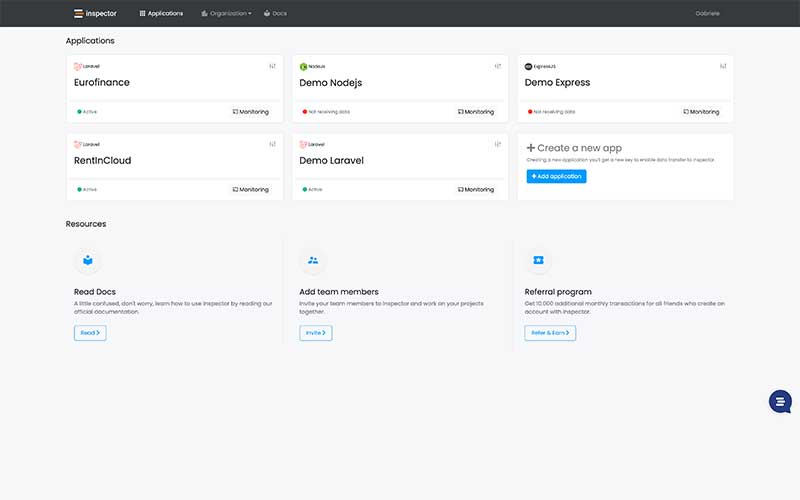
Task: Click the Nodejs logo on Demo Nodejs card
Action: pyautogui.click(x=312, y=66)
